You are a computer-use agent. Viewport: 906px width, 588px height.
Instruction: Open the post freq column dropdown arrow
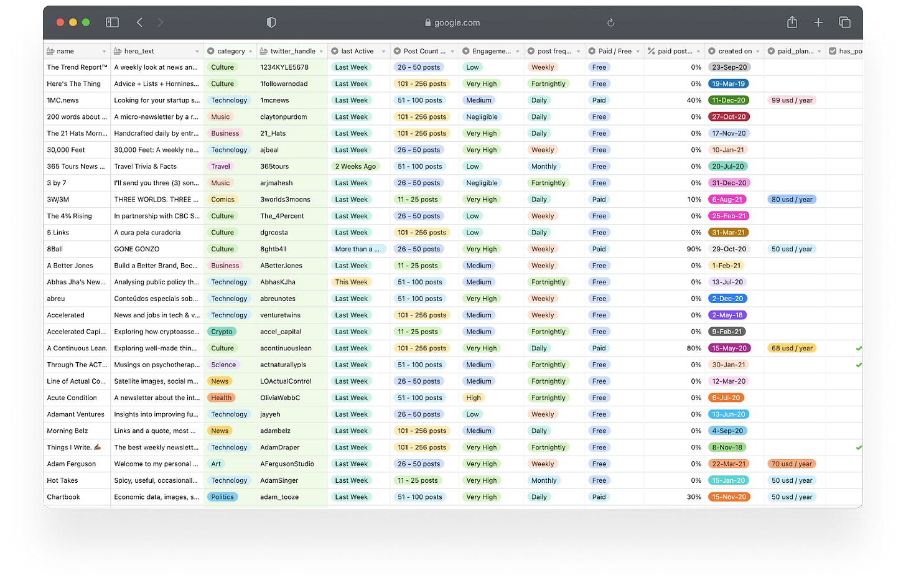pyautogui.click(x=578, y=52)
